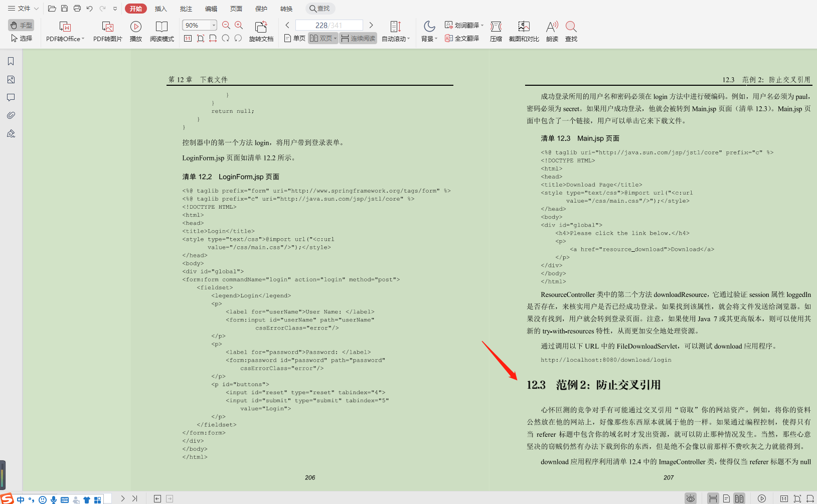Redo the last action
Viewport: 817px width, 504px height.
(102, 9)
